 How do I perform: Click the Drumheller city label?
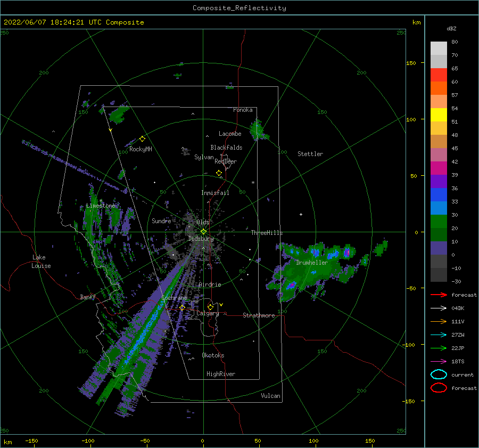tap(312, 263)
